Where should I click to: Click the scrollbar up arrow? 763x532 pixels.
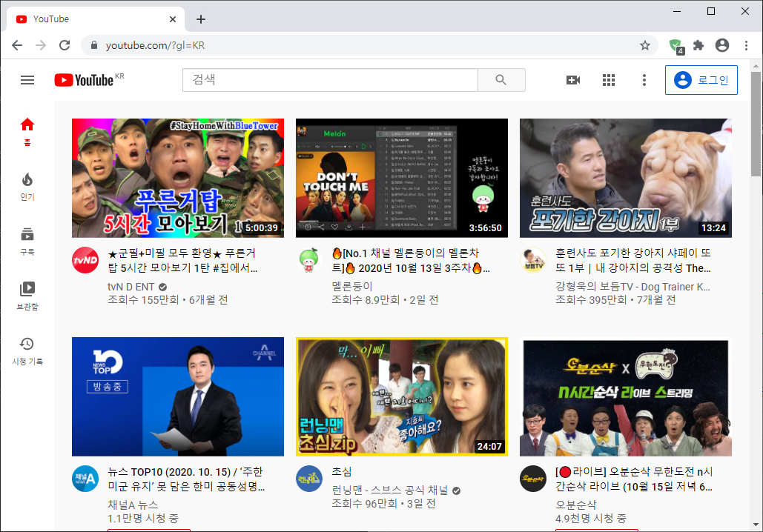(756, 66)
